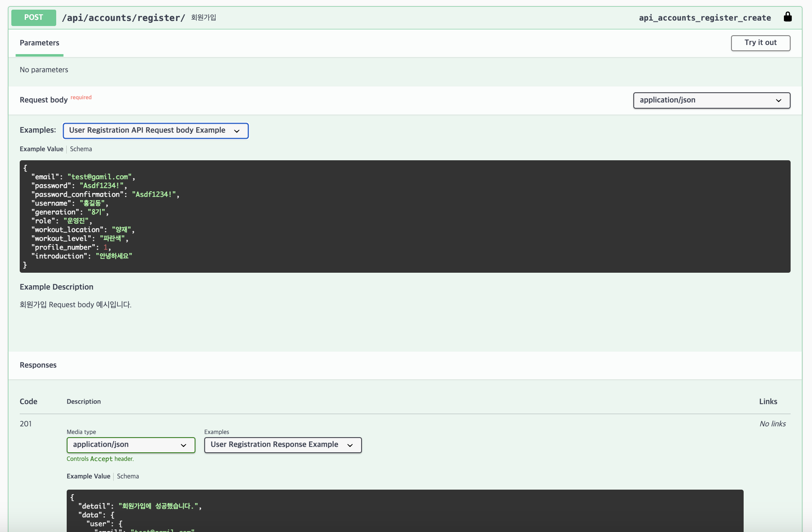Click the chevron arrow on the response Examples select
This screenshot has width=812, height=532.
350,445
